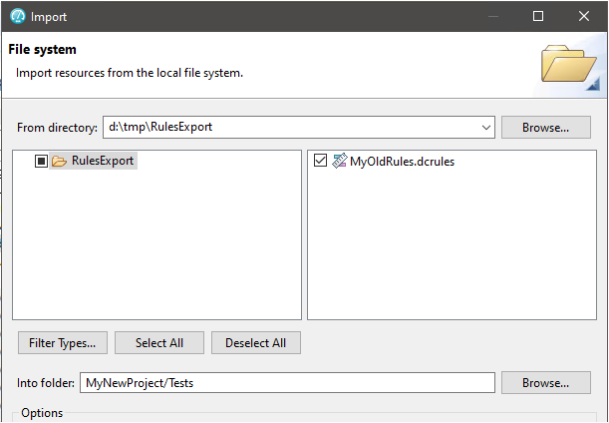
Task: Click the large folder banner image
Action: click(x=569, y=64)
